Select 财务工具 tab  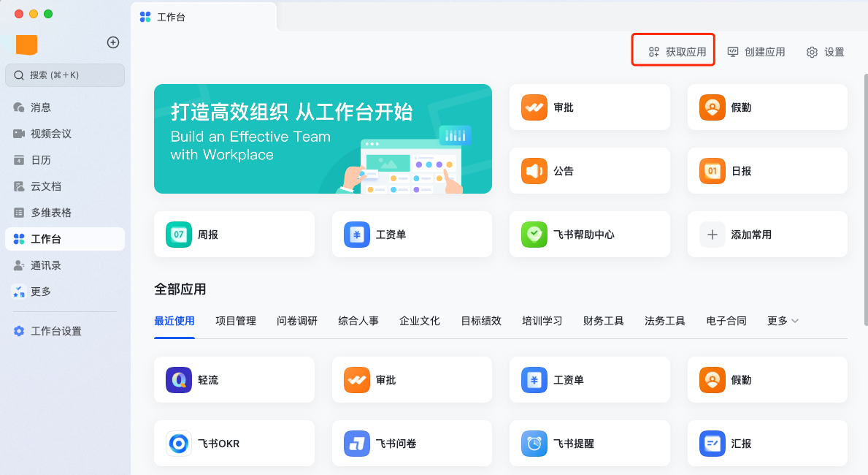coord(604,321)
